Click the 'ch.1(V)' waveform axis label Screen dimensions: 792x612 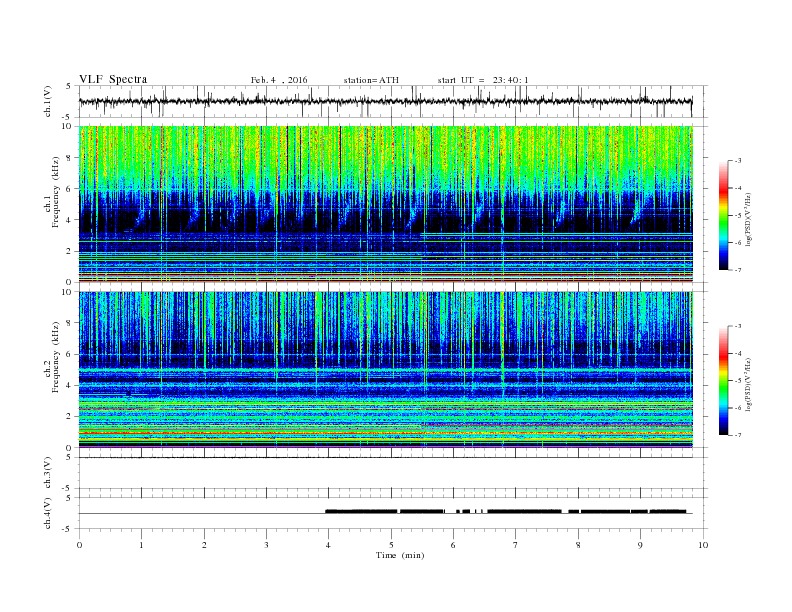click(48, 101)
